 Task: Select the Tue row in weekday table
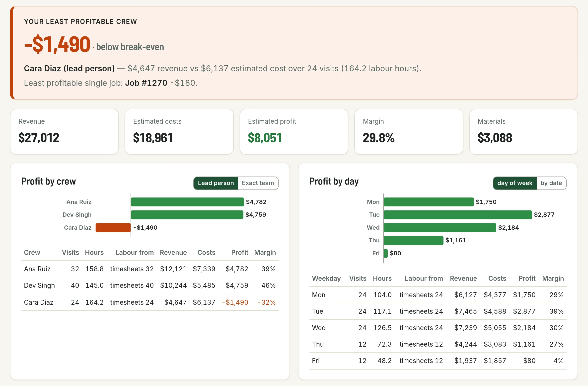pyautogui.click(x=438, y=311)
